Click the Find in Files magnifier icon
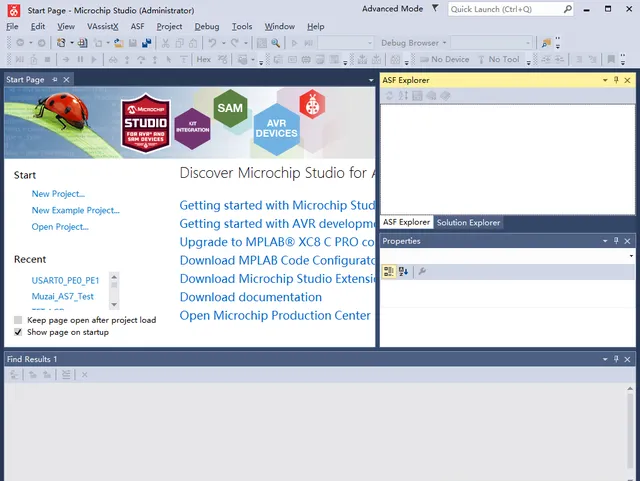Viewport: 640px width, 481px height. (276, 43)
